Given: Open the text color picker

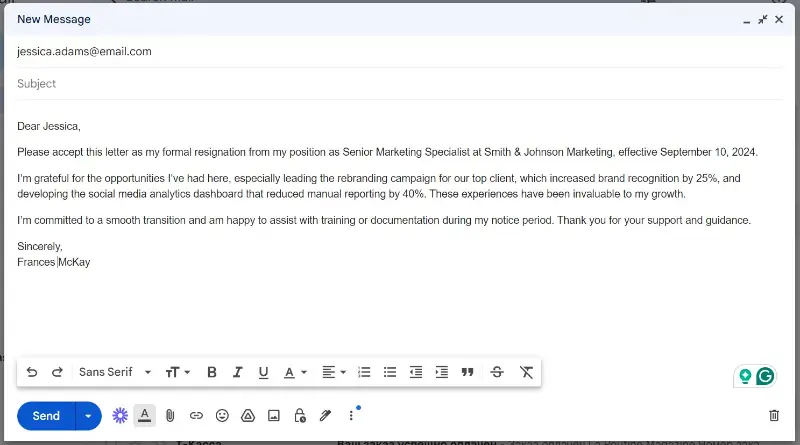Looking at the screenshot, I should (x=295, y=372).
